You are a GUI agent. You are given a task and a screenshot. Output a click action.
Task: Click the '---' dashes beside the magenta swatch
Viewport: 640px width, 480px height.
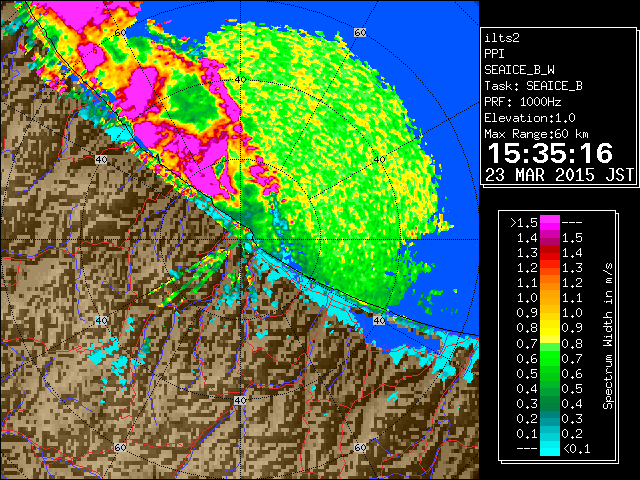click(x=572, y=223)
